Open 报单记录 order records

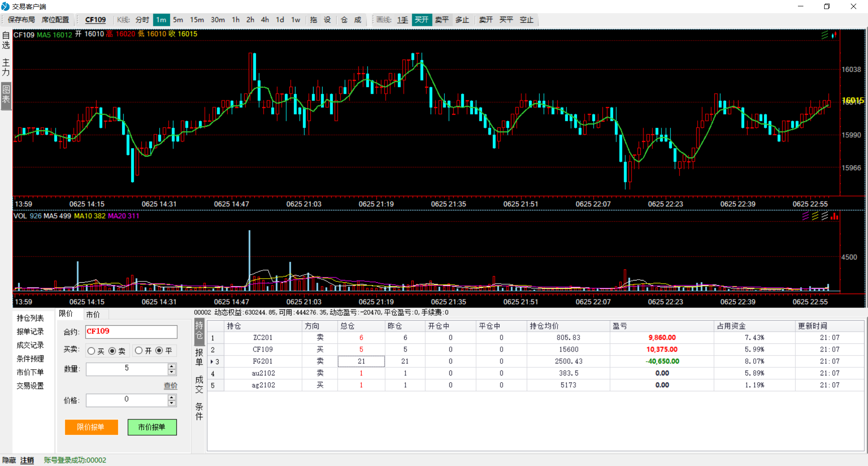[x=30, y=332]
